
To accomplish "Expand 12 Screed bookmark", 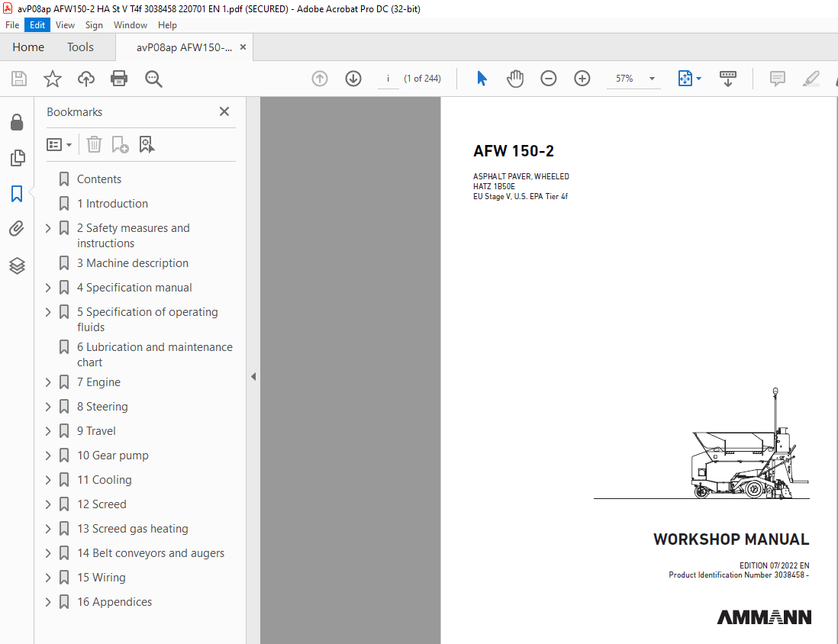I will click(48, 504).
